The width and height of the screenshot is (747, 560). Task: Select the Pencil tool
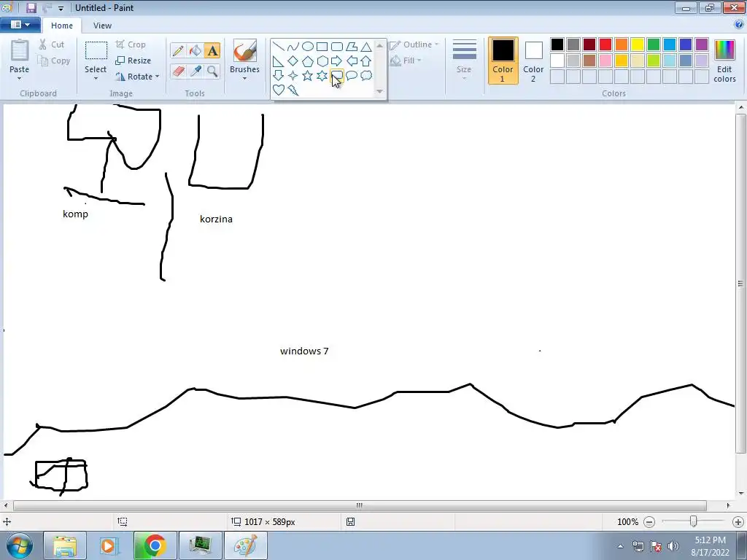[x=178, y=50]
